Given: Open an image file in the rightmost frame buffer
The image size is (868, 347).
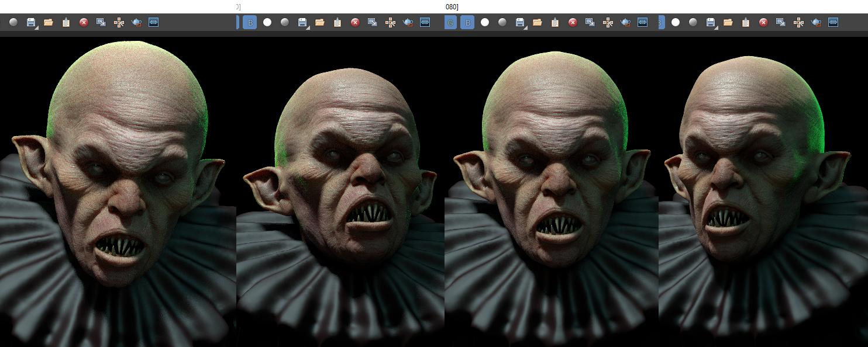Looking at the screenshot, I should (x=728, y=22).
